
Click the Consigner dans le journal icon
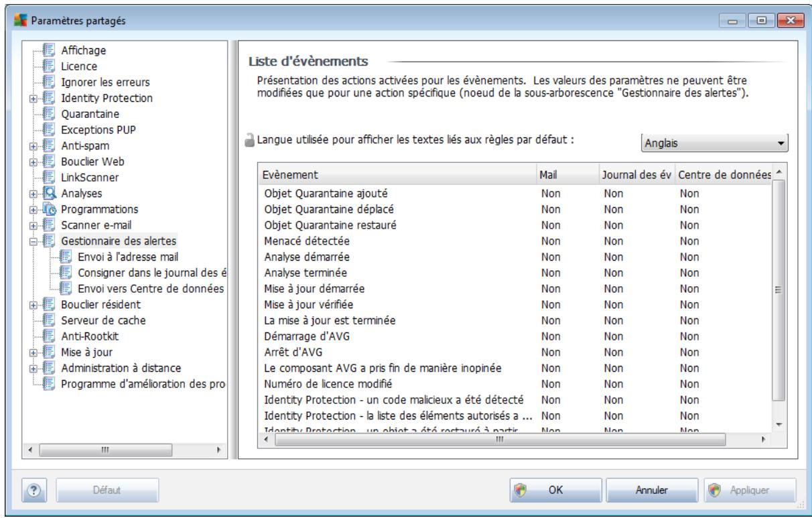[65, 274]
